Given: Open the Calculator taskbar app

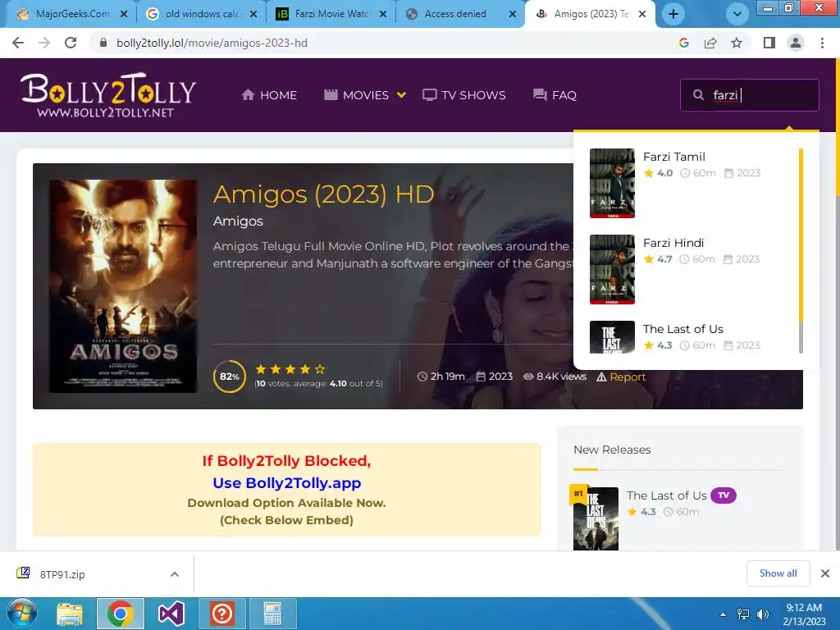Looking at the screenshot, I should [x=272, y=614].
